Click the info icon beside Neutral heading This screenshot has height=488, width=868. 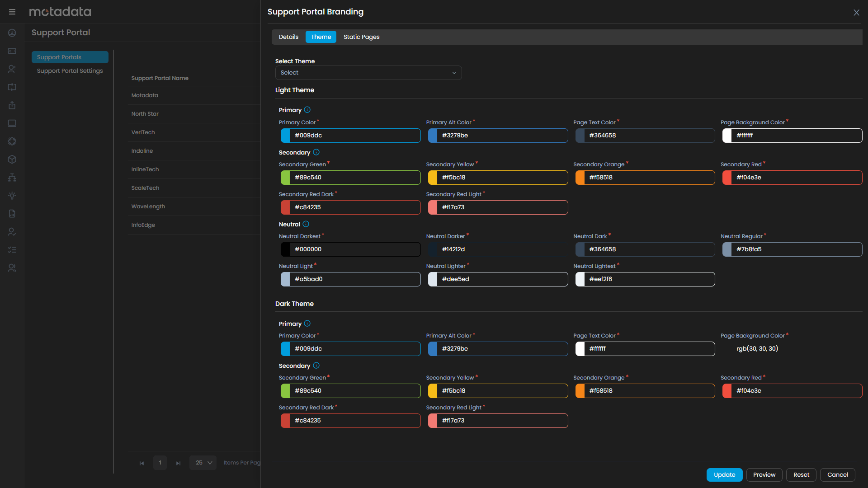tap(306, 224)
